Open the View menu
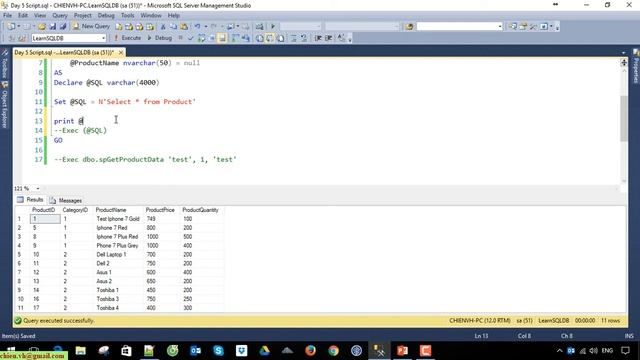 [40, 16]
